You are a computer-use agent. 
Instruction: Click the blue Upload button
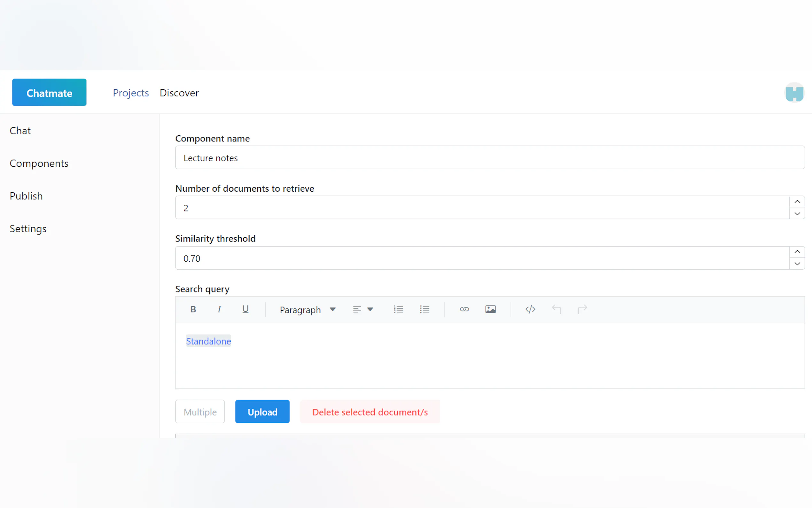click(x=262, y=412)
